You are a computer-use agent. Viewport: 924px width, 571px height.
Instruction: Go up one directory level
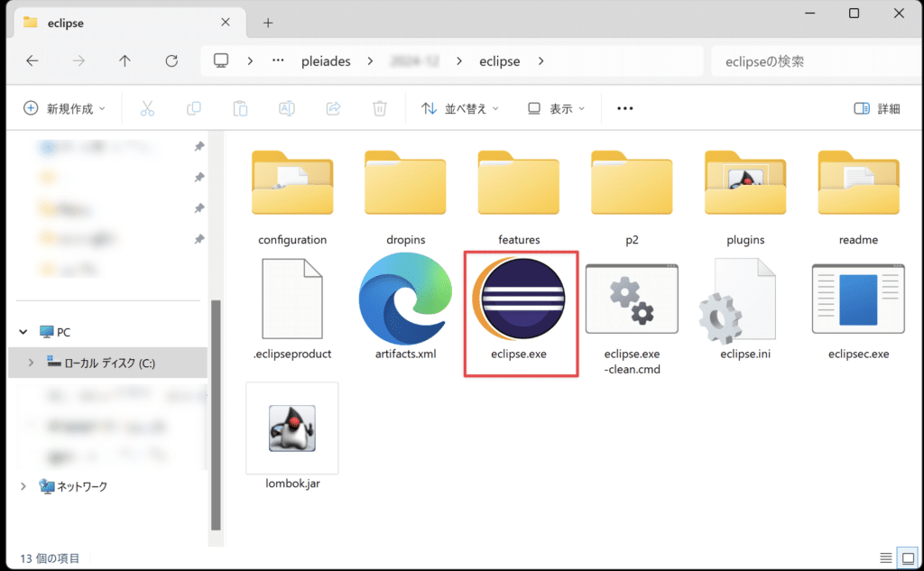point(125,61)
